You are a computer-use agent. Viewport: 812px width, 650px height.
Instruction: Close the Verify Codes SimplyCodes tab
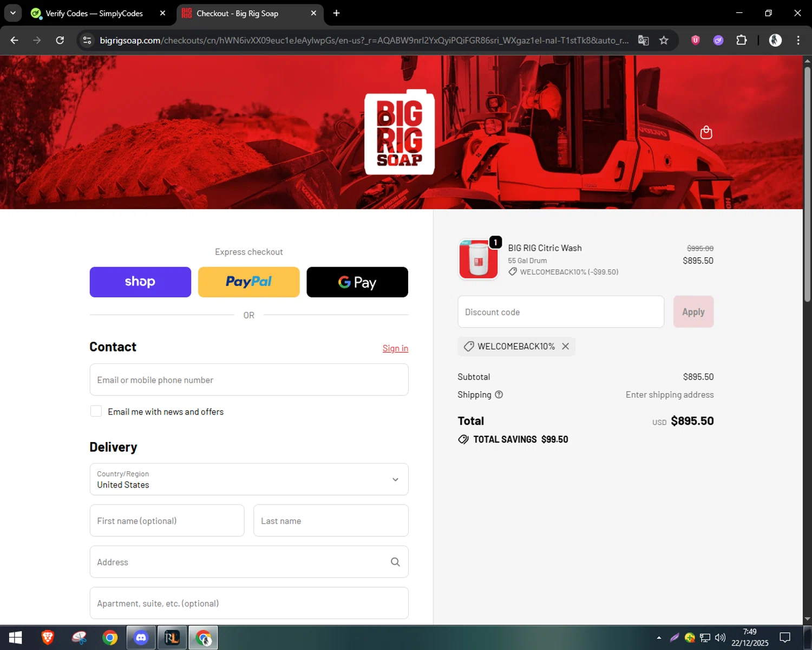[162, 13]
